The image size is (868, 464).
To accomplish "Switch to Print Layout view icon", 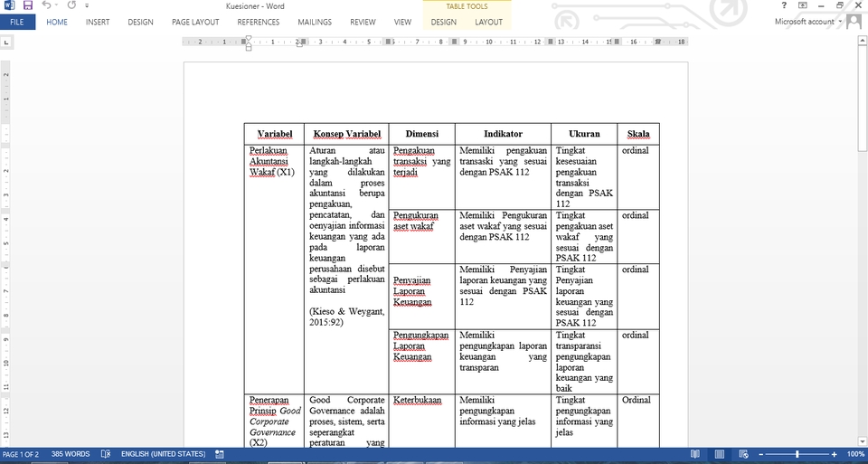I will (719, 454).
